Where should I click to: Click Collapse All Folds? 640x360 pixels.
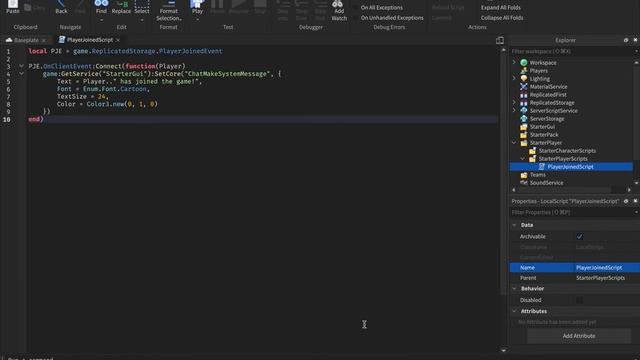point(502,18)
